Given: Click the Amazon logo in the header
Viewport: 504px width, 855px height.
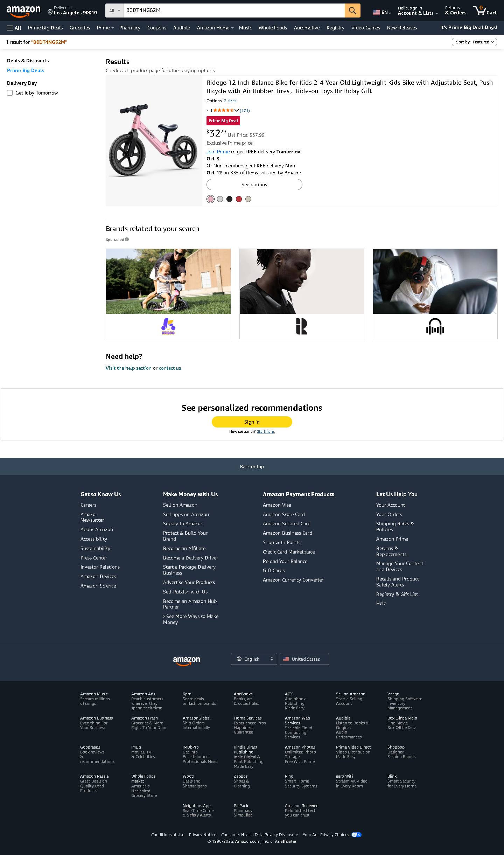Looking at the screenshot, I should point(23,11).
